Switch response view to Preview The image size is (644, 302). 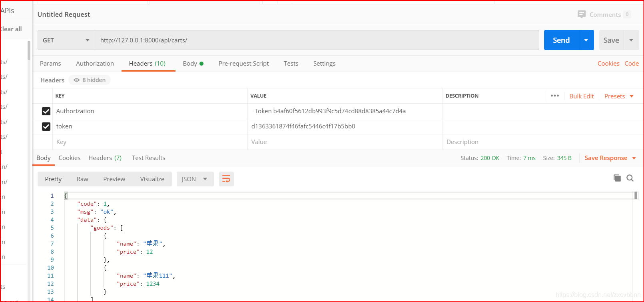click(x=114, y=179)
